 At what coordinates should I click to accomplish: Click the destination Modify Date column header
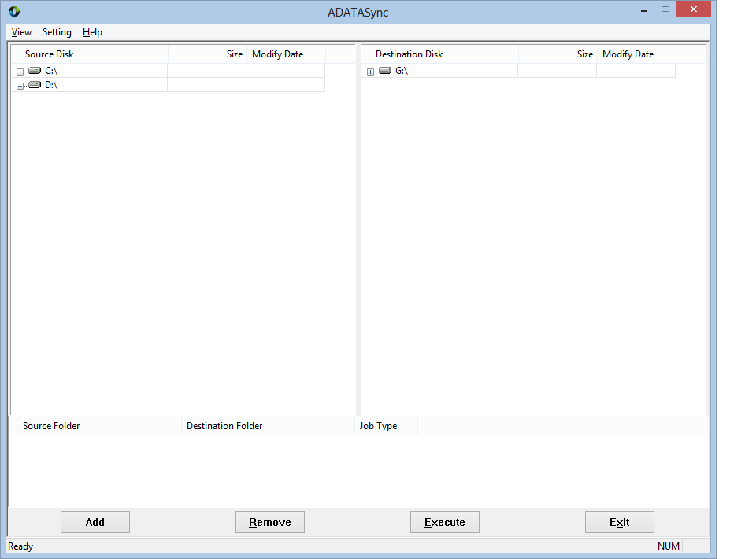[636, 54]
